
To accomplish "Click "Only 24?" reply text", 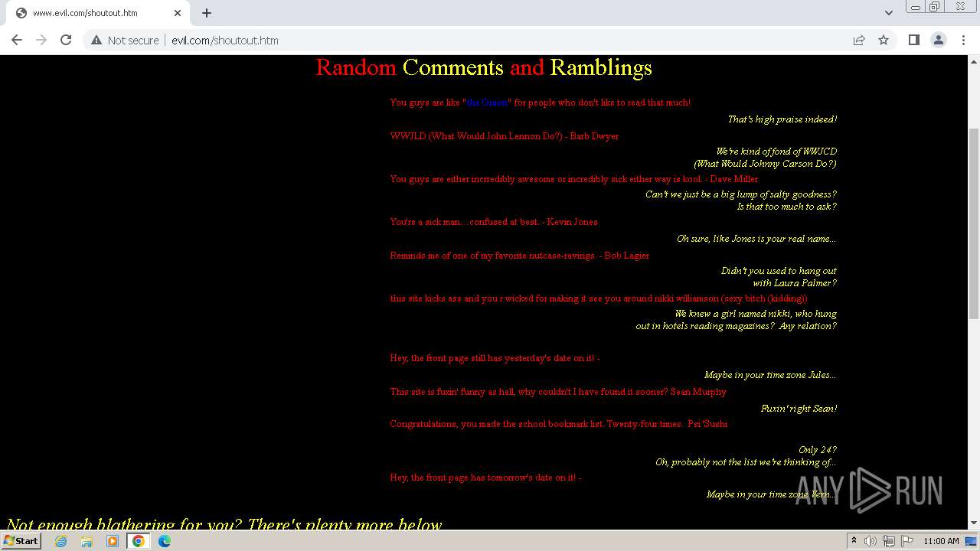I will click(x=818, y=450).
